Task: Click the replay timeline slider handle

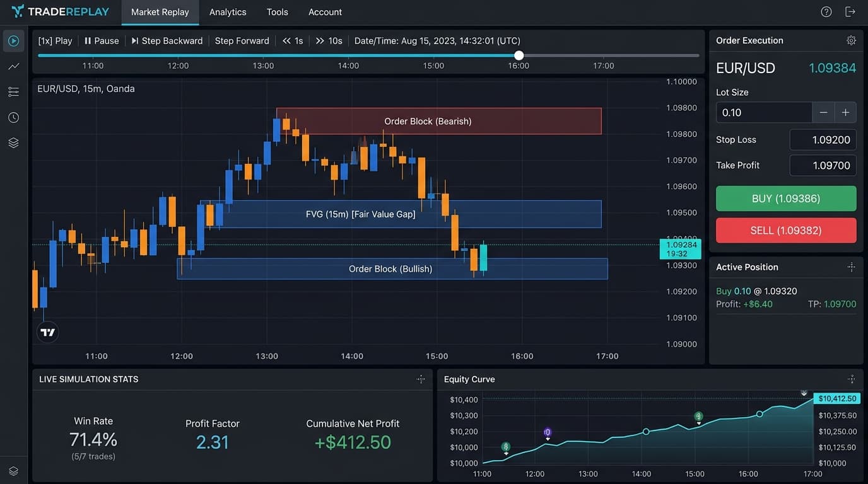Action: pos(519,55)
